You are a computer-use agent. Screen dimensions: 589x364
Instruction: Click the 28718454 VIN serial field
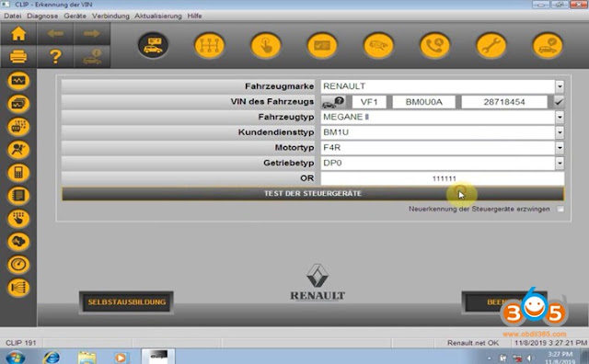(504, 102)
